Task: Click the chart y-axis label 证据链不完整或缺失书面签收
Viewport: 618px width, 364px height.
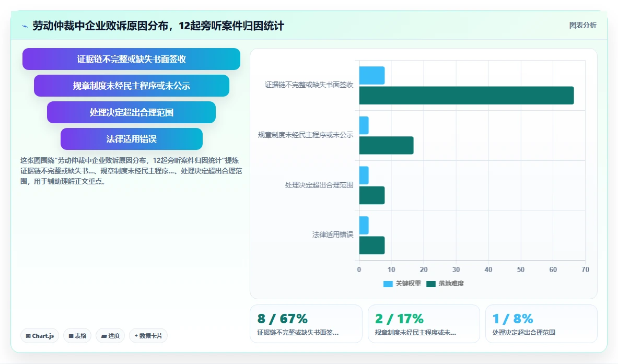Action: pyautogui.click(x=309, y=85)
